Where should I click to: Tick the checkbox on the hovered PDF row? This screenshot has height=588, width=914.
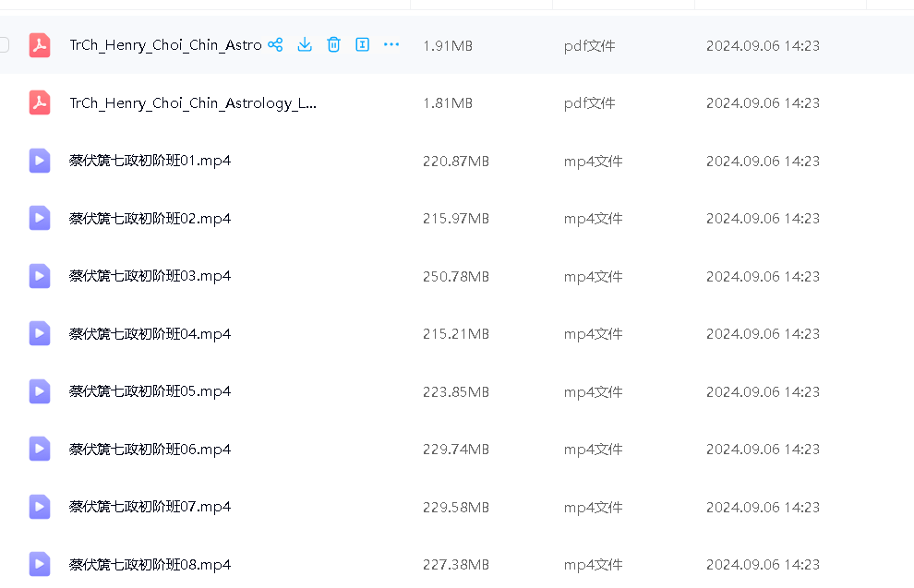[4, 44]
